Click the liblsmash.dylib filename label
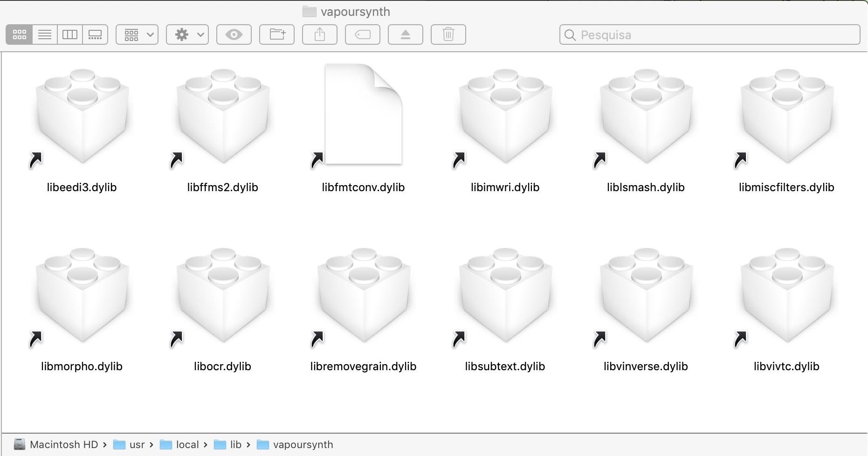The width and height of the screenshot is (868, 456). [646, 187]
